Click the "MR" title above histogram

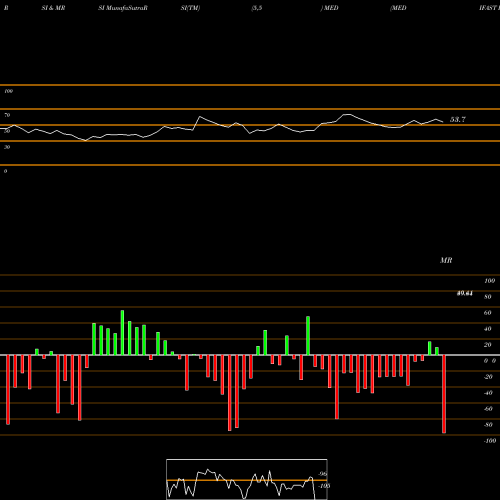coord(446,260)
